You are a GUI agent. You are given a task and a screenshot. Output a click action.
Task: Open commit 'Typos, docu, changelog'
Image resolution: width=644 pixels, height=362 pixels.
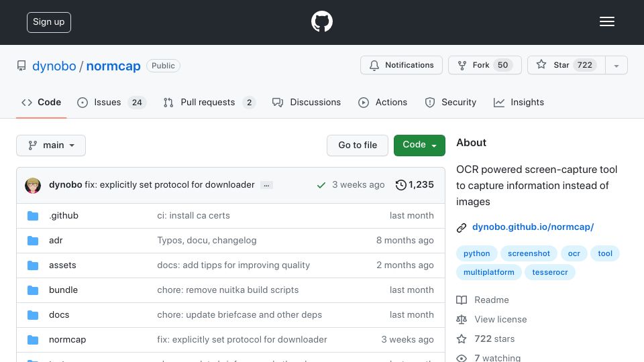click(x=207, y=241)
